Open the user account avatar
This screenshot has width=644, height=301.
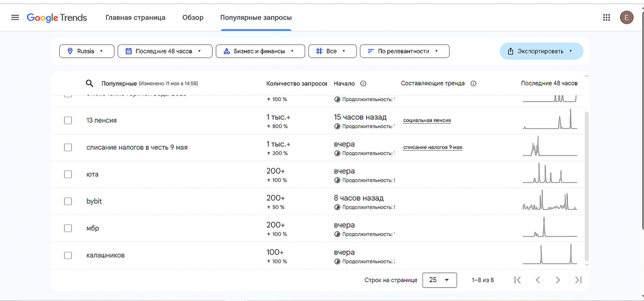[x=626, y=18]
